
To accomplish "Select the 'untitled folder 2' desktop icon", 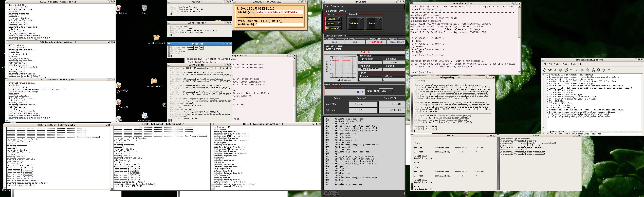I will coord(154,83).
